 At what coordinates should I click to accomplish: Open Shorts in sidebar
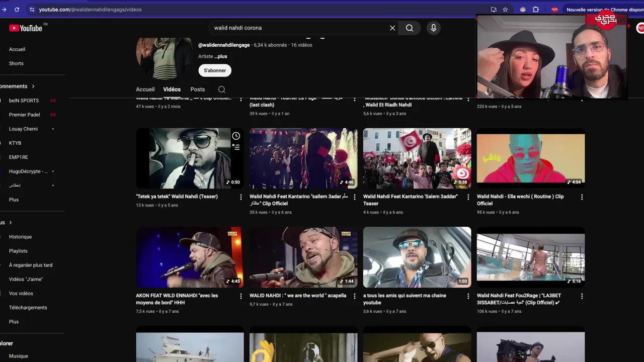click(x=16, y=63)
